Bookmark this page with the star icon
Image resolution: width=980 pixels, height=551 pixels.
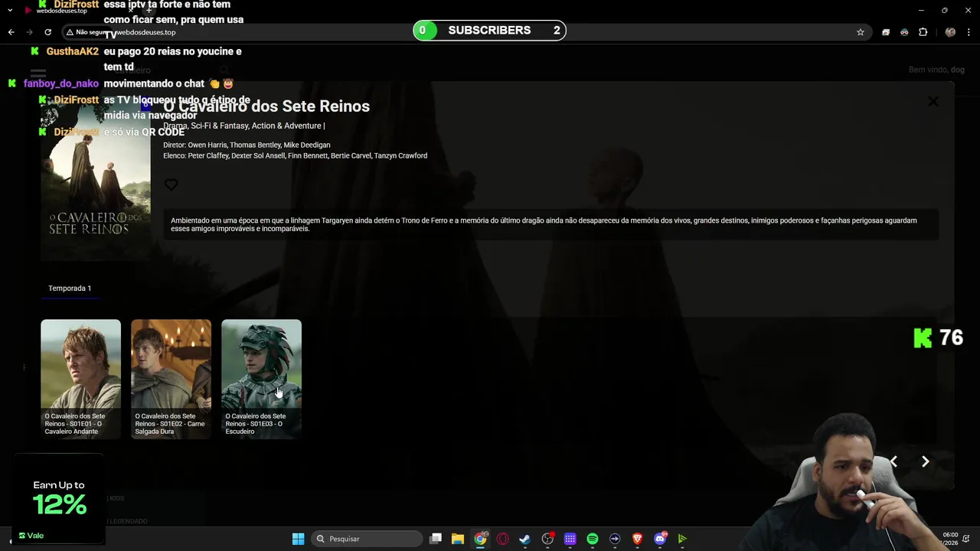coord(861,32)
